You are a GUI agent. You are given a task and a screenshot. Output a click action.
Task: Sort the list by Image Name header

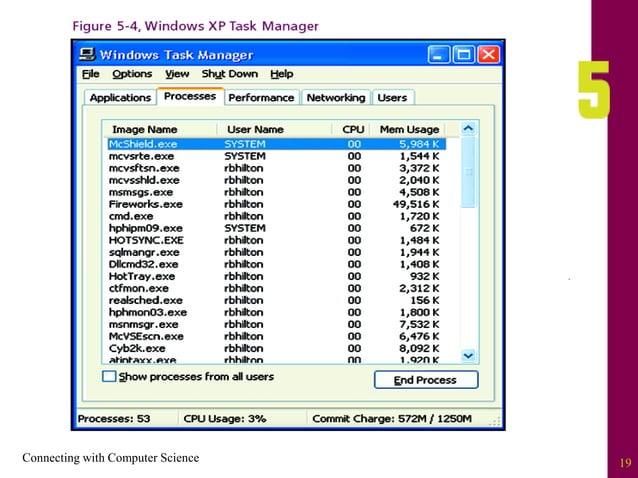click(x=145, y=129)
